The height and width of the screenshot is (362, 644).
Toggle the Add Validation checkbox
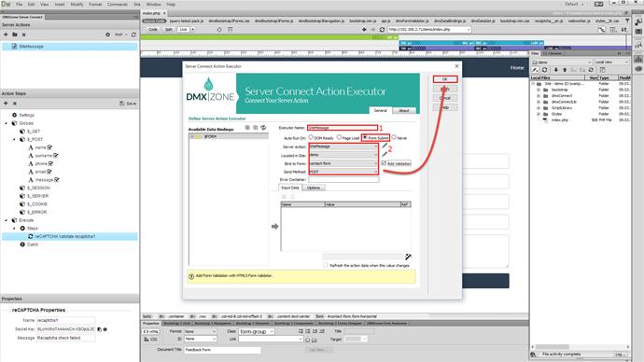coord(384,163)
